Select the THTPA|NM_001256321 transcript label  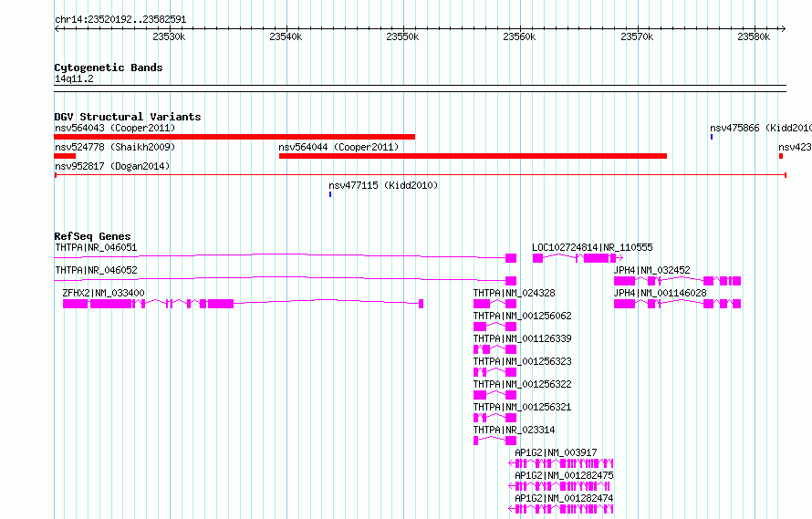pos(523,407)
